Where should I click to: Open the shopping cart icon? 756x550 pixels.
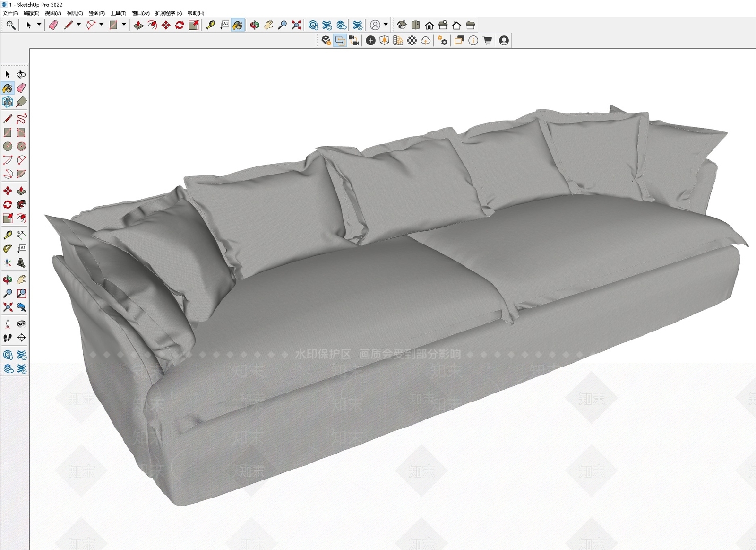487,41
